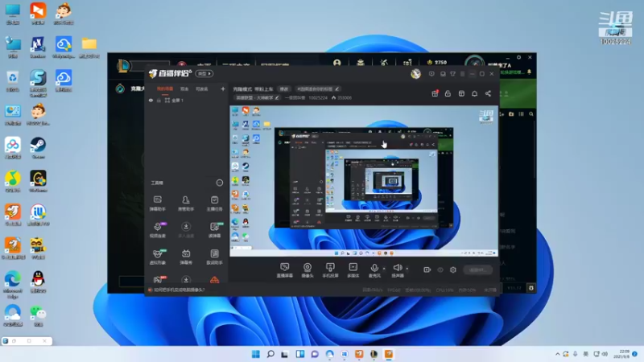Click the record video icon beside the start button
Viewport: 644px width, 362px height.
(427, 269)
